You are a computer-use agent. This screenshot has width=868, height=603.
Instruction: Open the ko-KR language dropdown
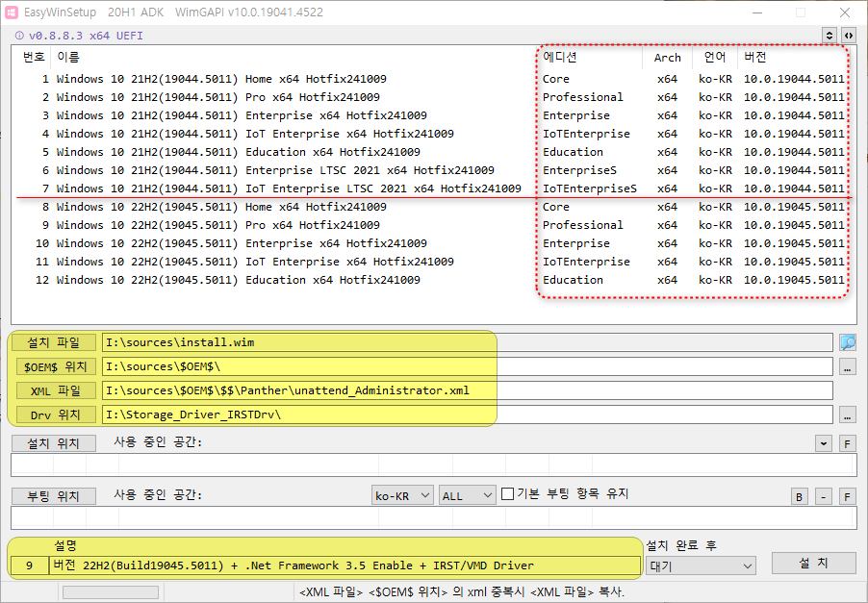click(x=402, y=495)
